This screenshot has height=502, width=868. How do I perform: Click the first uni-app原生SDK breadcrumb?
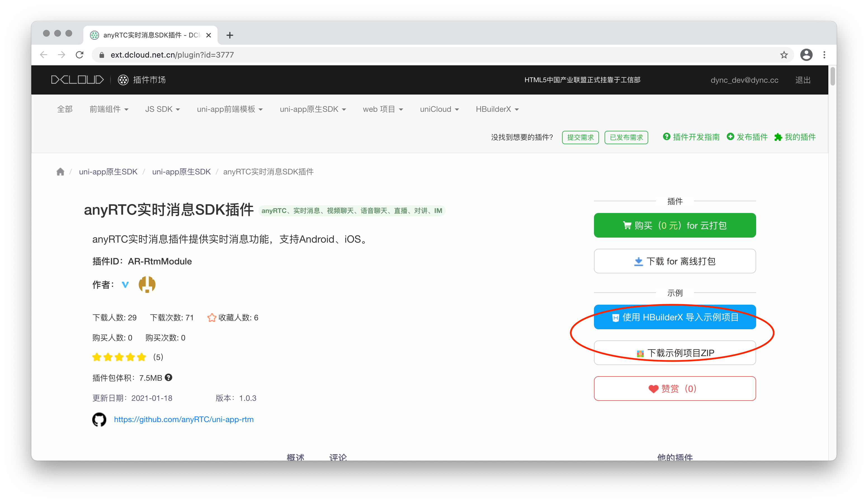(108, 171)
